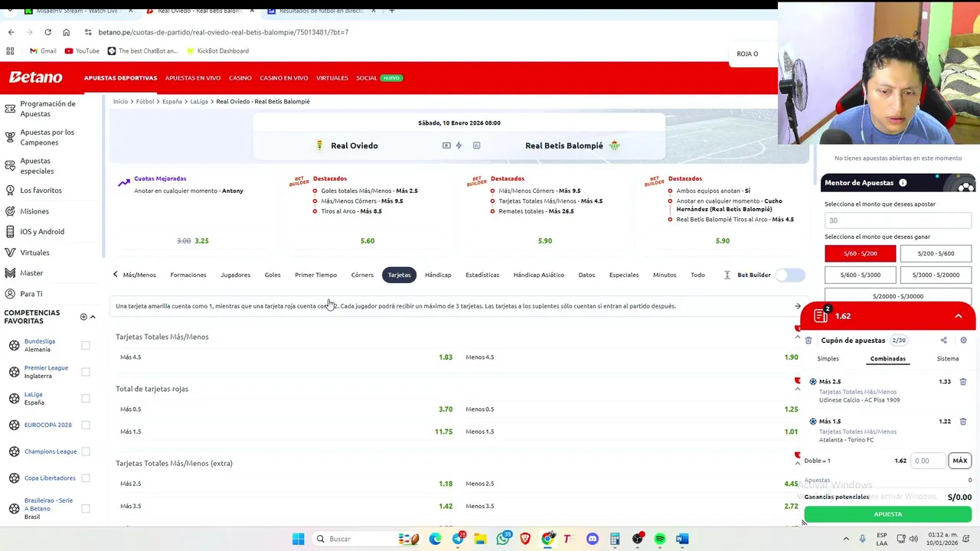The image size is (980, 551).
Task: Add favorite competition plus icon
Action: tap(83, 317)
